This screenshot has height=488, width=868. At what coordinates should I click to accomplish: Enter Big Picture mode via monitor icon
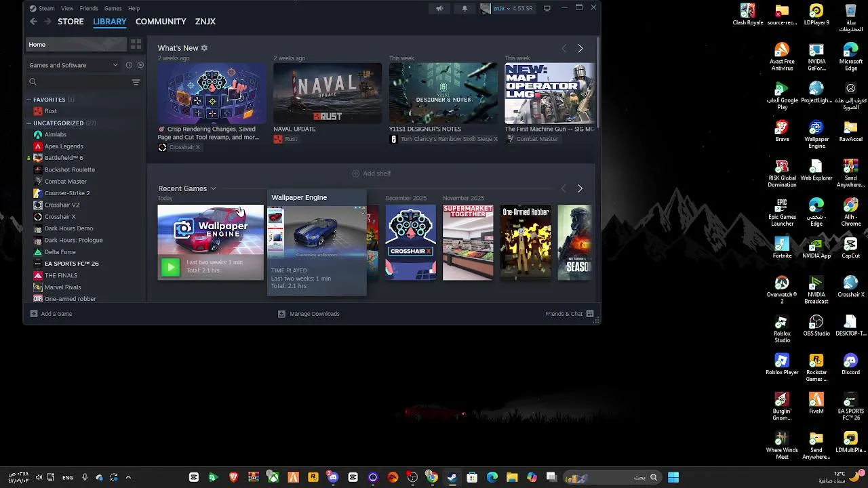click(547, 8)
